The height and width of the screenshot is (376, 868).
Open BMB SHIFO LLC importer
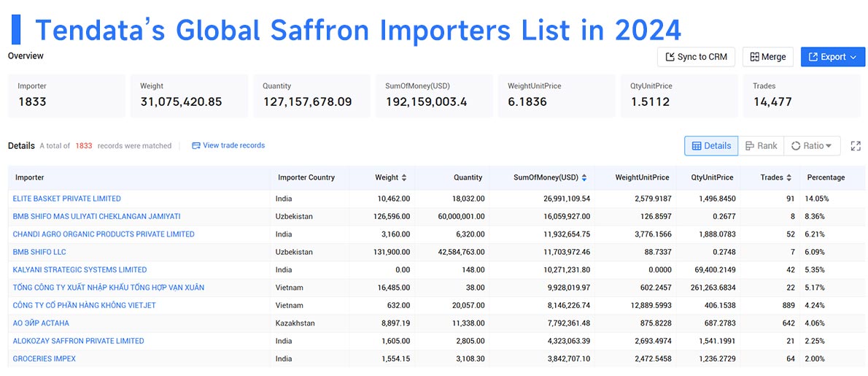pyautogui.click(x=39, y=252)
